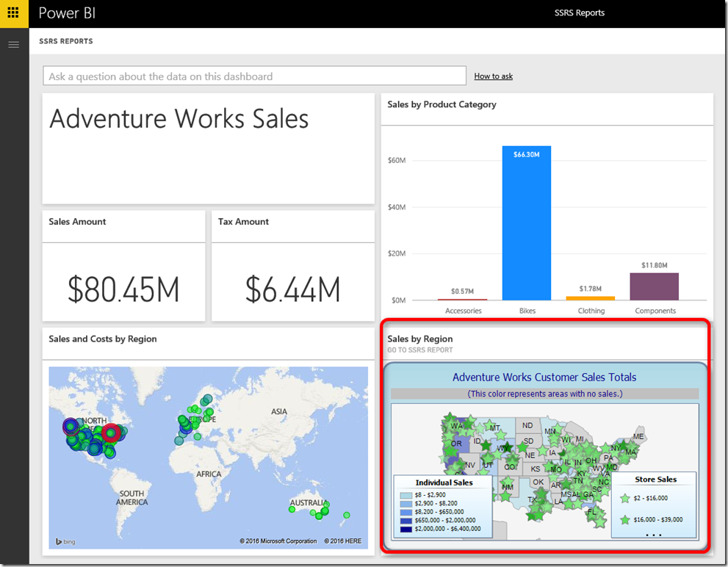This screenshot has height=567, width=728.
Task: Click the Individual Sales legend title
Action: click(x=444, y=483)
